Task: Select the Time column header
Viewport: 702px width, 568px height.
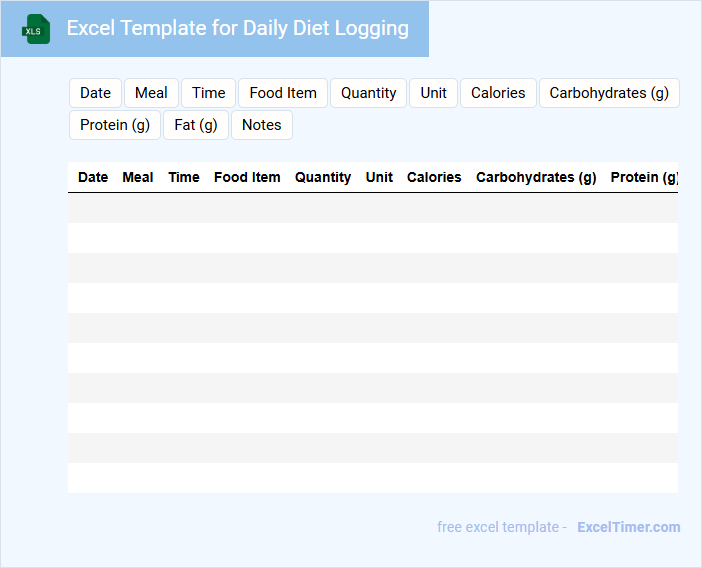Action: coord(184,177)
